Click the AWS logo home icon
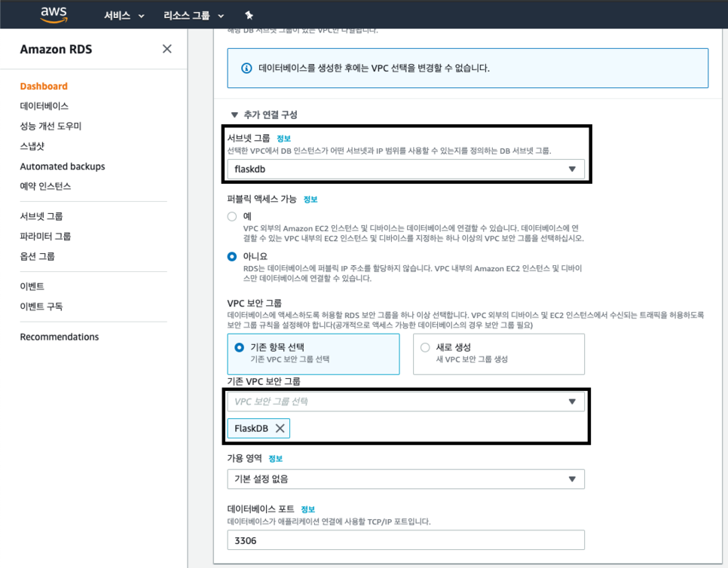This screenshot has height=568, width=728. (x=54, y=15)
